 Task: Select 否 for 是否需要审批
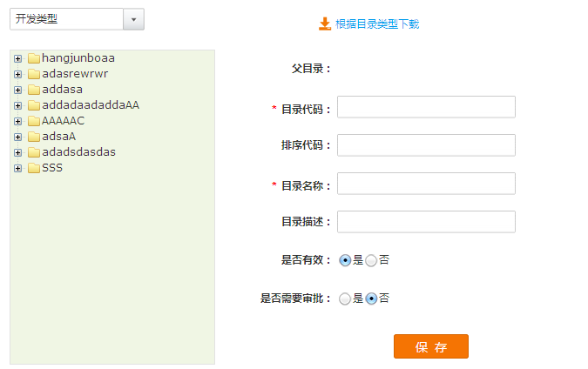[371, 299]
